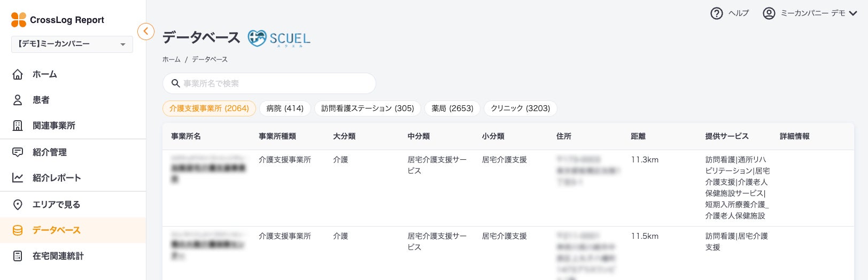Show the クリニック (3203) category
The width and height of the screenshot is (868, 280).
click(520, 108)
